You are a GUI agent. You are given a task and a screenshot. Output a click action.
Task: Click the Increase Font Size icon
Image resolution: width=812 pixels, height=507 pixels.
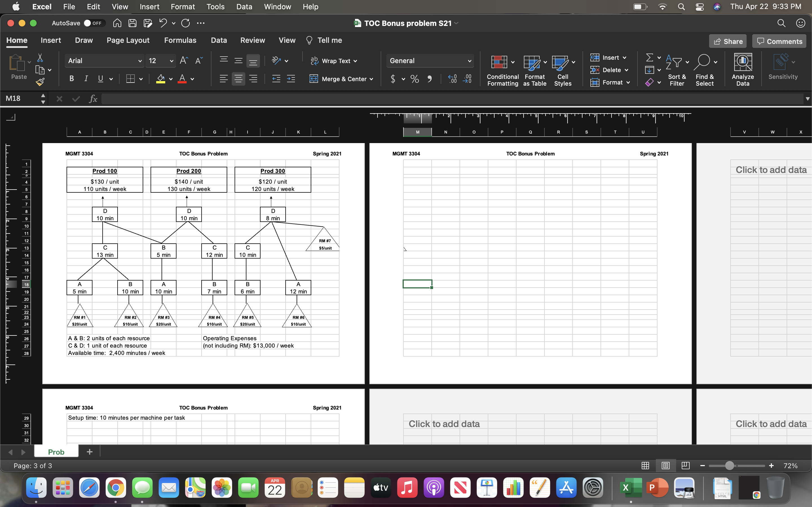(184, 61)
